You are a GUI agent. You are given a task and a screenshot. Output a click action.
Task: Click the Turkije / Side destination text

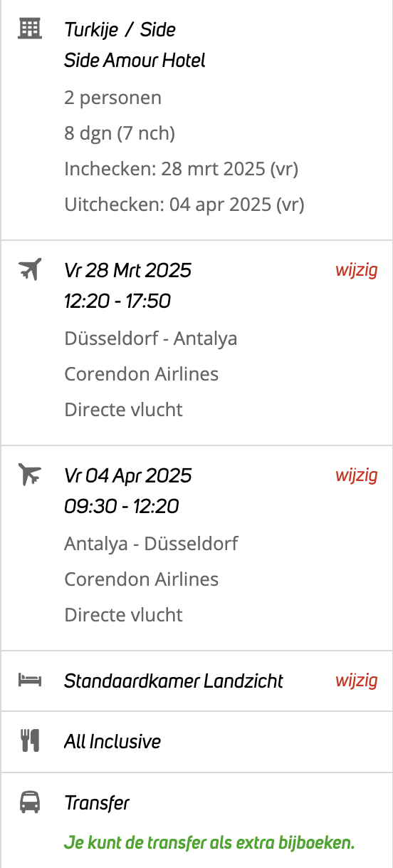tap(120, 30)
